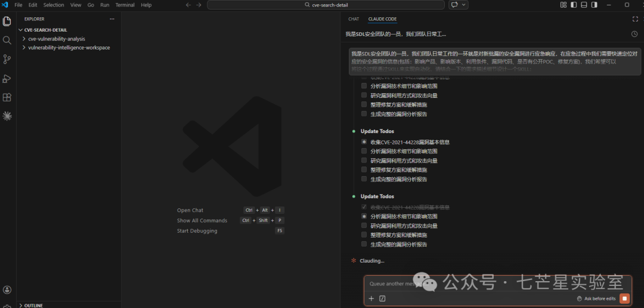Go forward with the right arrow
Screen dimensions: 644x308
click(x=199, y=5)
